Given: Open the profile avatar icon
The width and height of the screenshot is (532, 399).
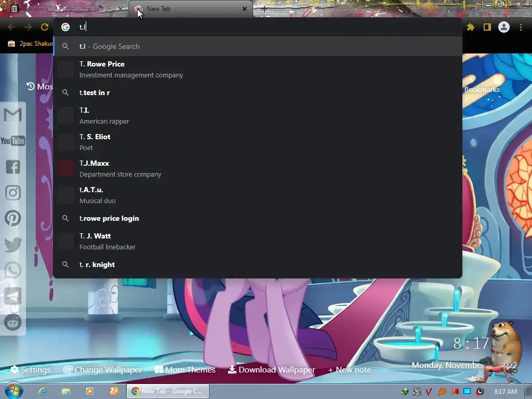Looking at the screenshot, I should [504, 27].
